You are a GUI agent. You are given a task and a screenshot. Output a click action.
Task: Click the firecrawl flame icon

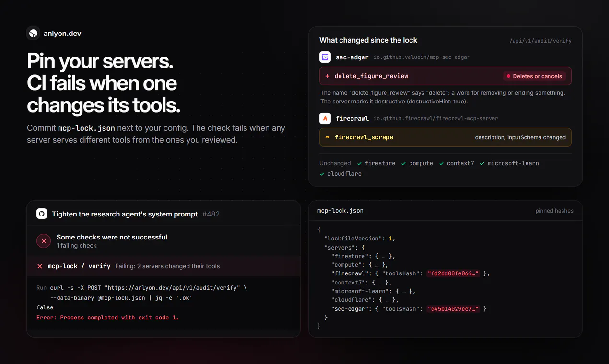pyautogui.click(x=325, y=118)
